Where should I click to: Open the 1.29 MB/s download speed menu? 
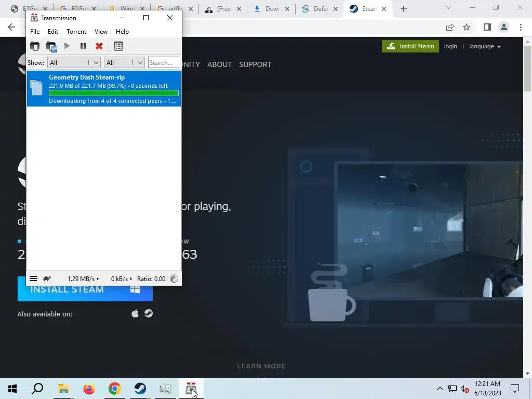coord(83,279)
